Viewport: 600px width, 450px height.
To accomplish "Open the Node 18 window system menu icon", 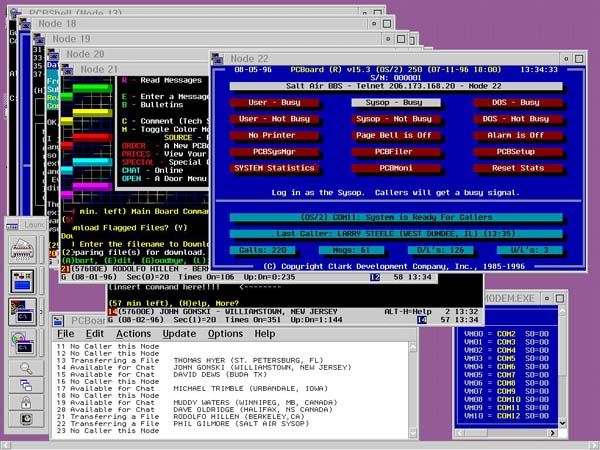I will pyautogui.click(x=25, y=24).
